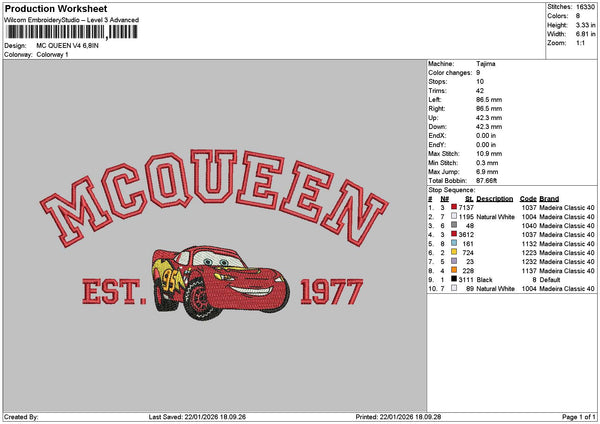Click thread code '1137' in row 8

529,271
